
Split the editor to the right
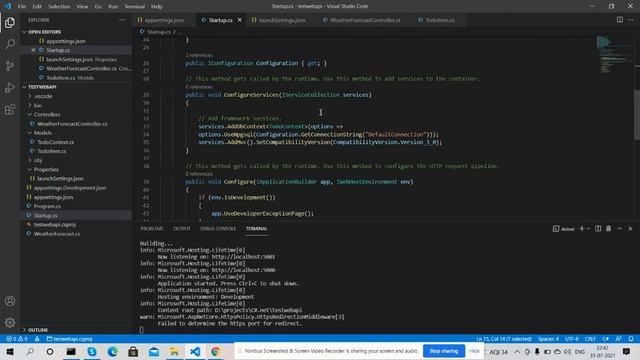click(620, 20)
